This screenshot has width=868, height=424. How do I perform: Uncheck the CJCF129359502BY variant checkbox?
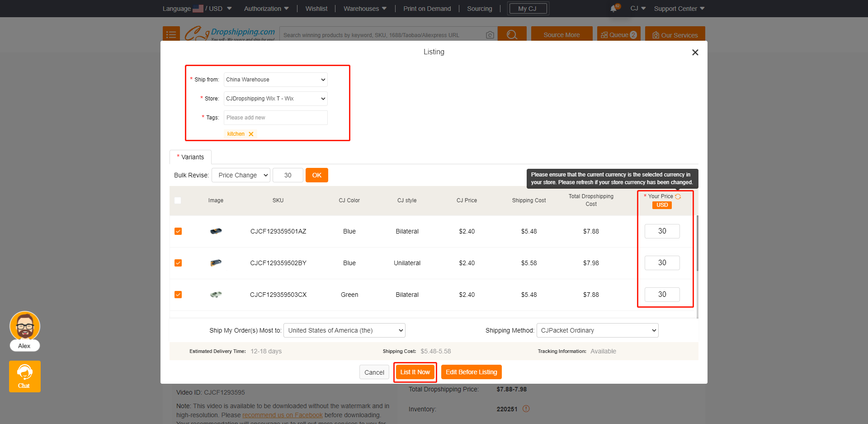pyautogui.click(x=178, y=263)
